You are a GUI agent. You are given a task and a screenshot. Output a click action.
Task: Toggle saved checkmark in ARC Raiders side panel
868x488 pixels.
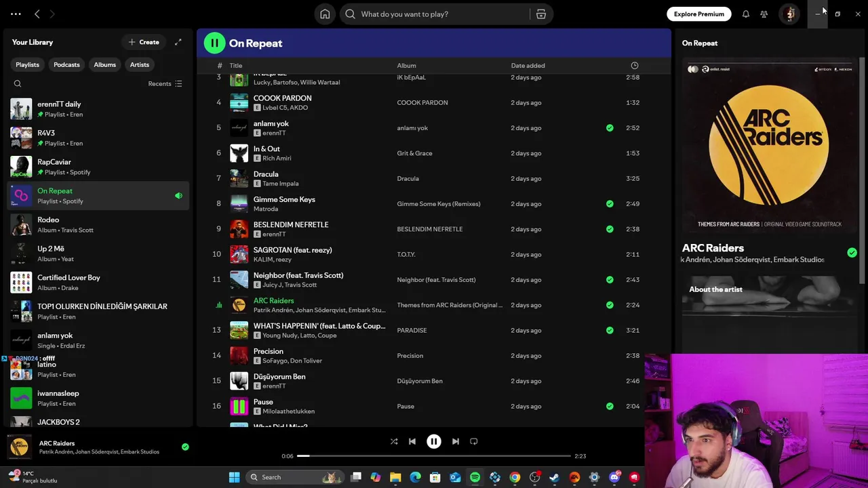click(x=852, y=253)
